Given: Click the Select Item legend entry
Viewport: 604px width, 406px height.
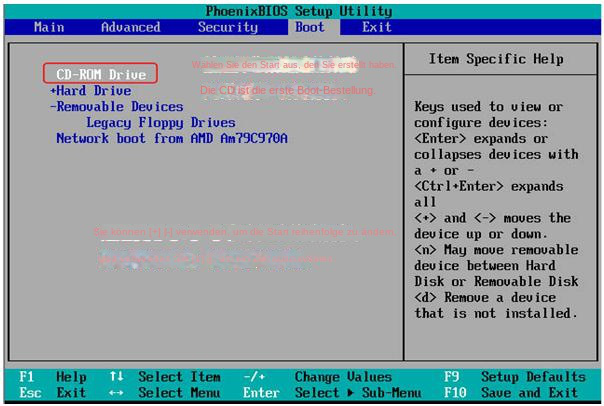Looking at the screenshot, I should 179,376.
